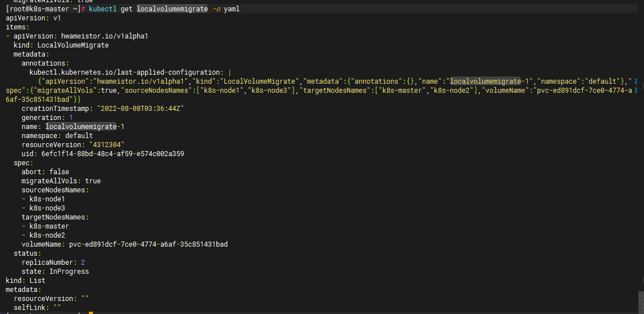Click the [root@k8s-master ~]# prompt

click(45, 9)
